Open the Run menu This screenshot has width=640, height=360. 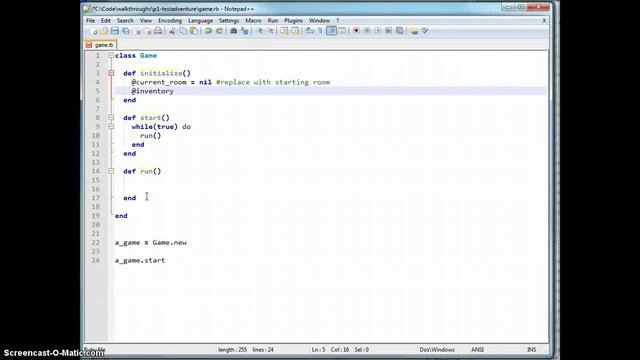coord(273,20)
